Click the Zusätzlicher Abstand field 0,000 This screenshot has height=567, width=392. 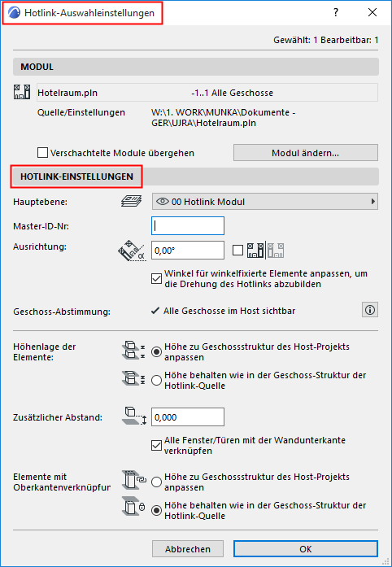click(x=188, y=417)
